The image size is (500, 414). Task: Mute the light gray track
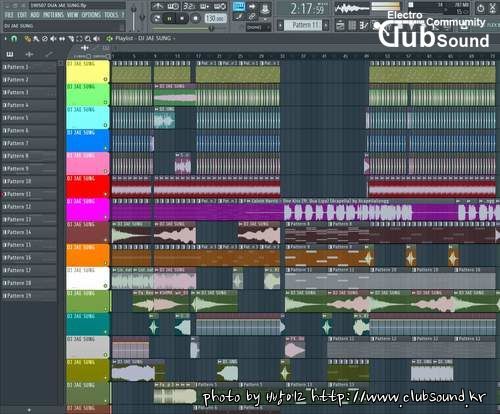[106, 355]
